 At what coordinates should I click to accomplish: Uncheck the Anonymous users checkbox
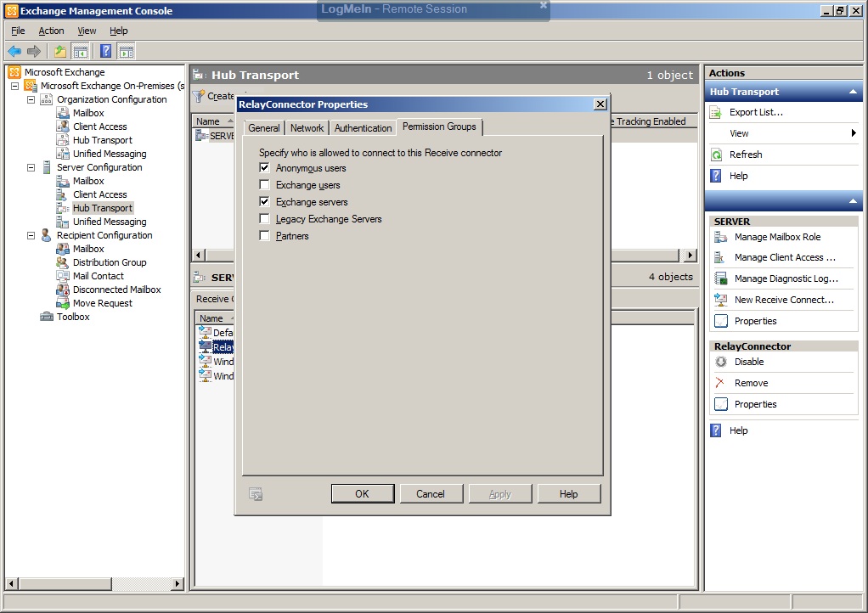[265, 167]
